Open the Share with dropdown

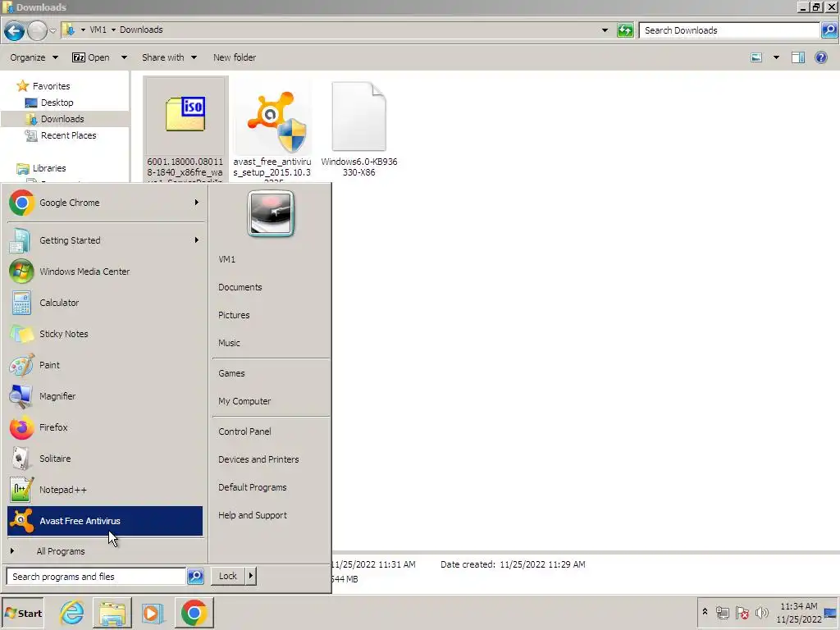169,57
